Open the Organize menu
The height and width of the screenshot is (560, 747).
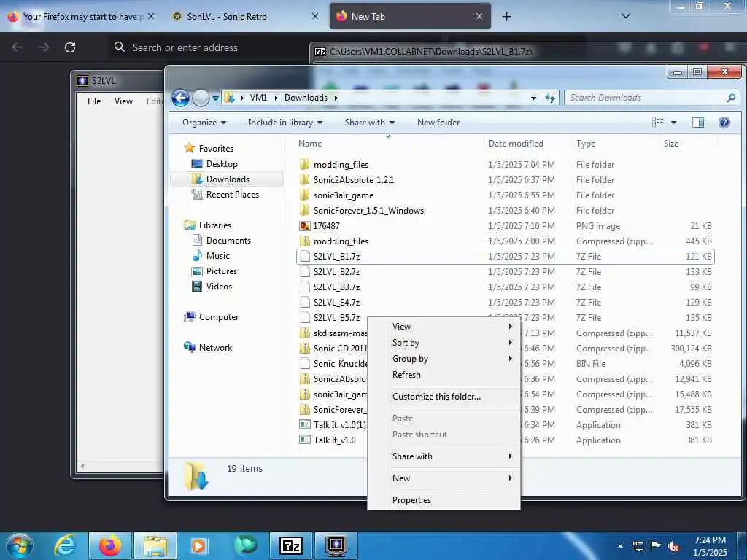(x=204, y=122)
